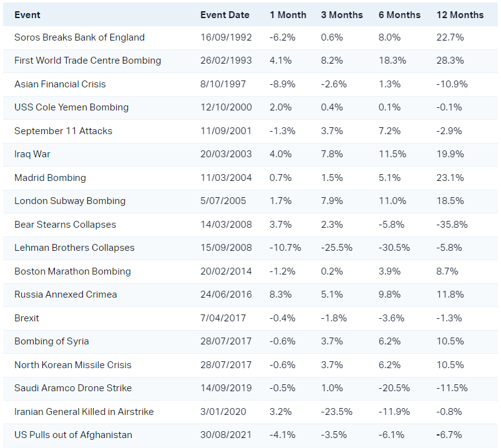Click the Lehman Brothers Collapses event name
Image resolution: width=501 pixels, height=448 pixels.
click(x=74, y=248)
